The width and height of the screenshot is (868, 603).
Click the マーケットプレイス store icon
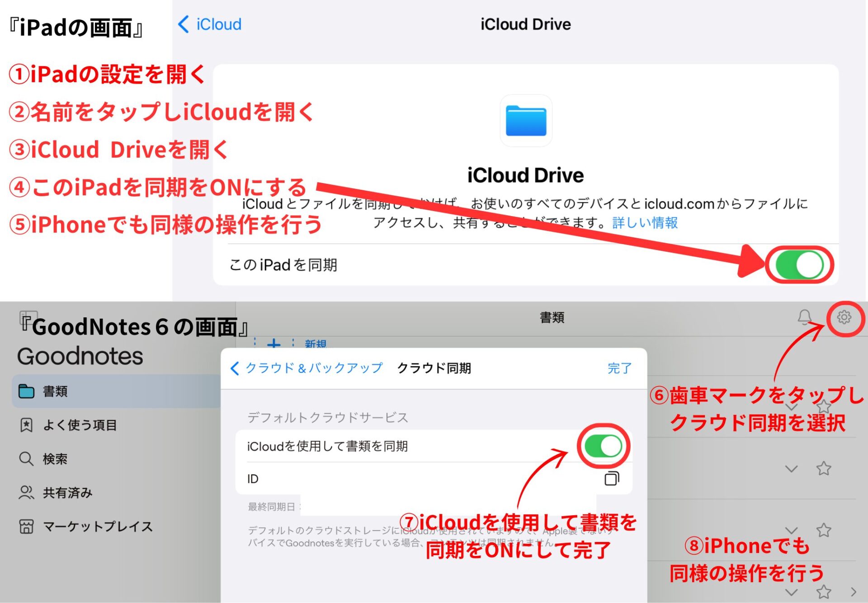click(x=26, y=526)
